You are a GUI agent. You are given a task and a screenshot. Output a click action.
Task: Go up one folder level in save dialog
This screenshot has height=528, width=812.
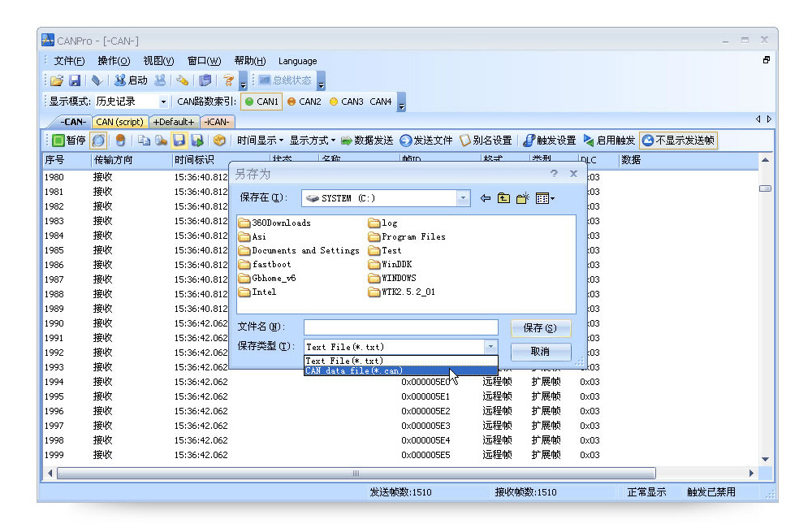tap(503, 198)
